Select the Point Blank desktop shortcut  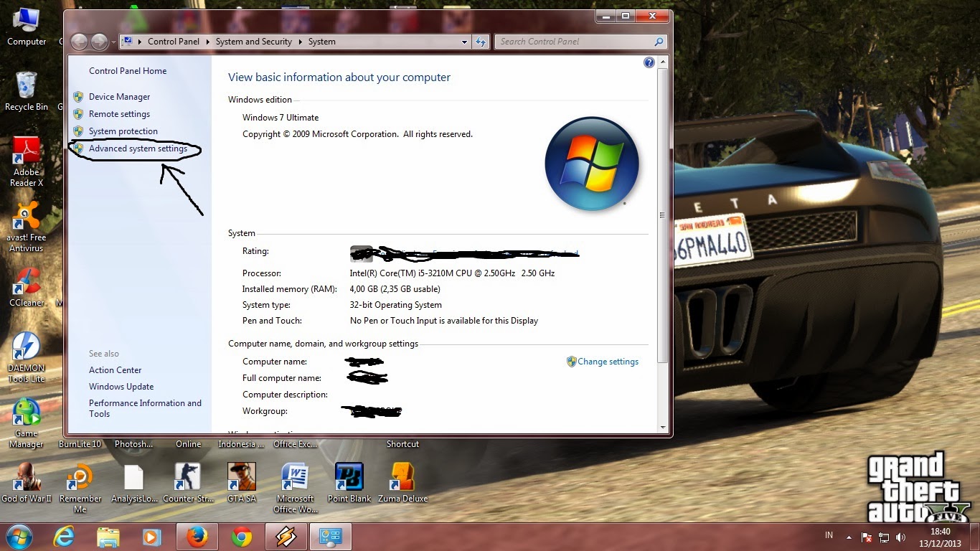point(349,482)
